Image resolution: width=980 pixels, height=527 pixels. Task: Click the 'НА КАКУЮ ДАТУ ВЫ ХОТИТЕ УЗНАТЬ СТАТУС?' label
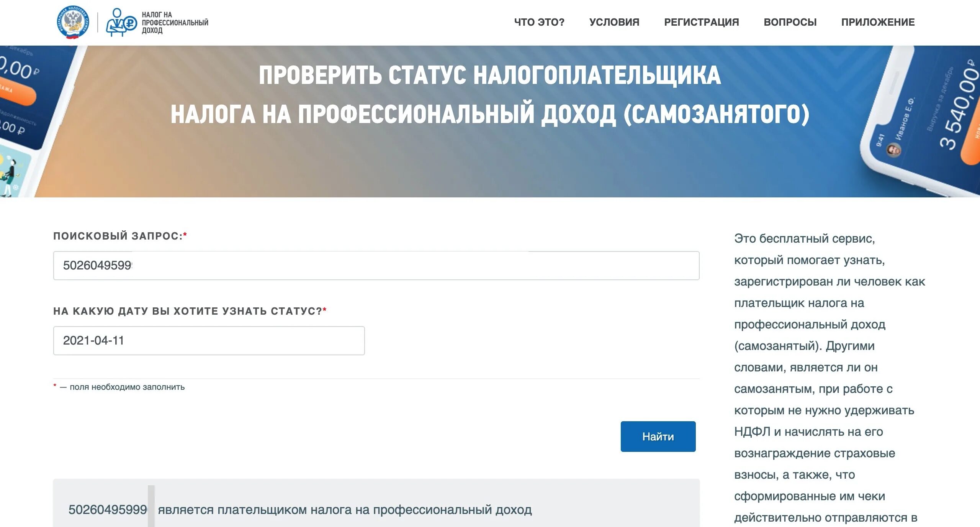click(x=188, y=311)
